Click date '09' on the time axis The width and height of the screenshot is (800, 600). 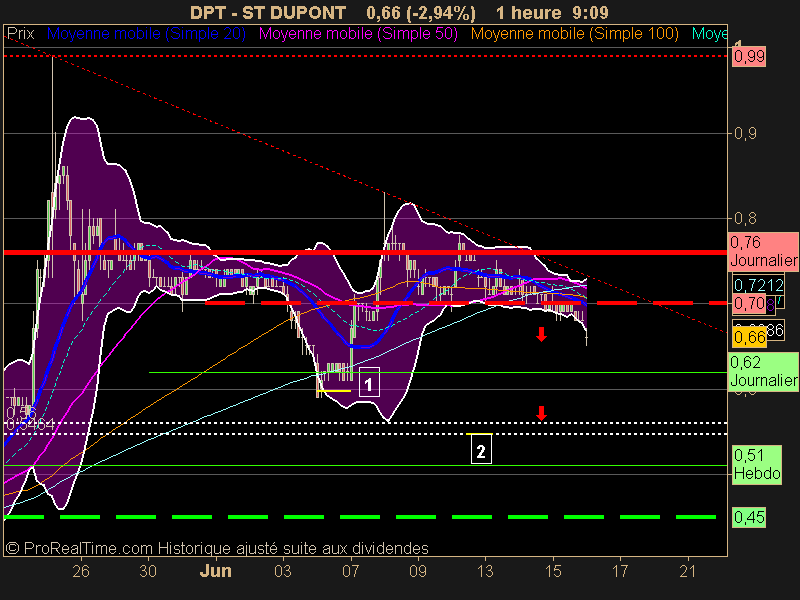418,571
